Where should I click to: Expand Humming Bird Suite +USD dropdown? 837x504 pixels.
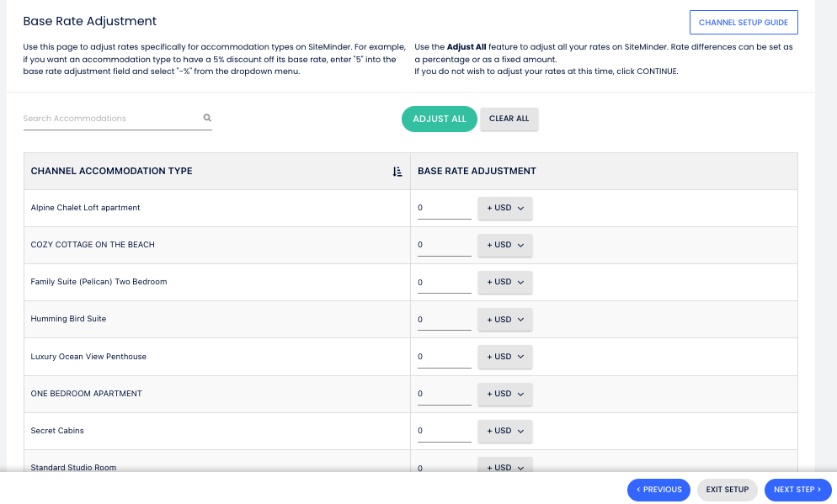click(505, 320)
